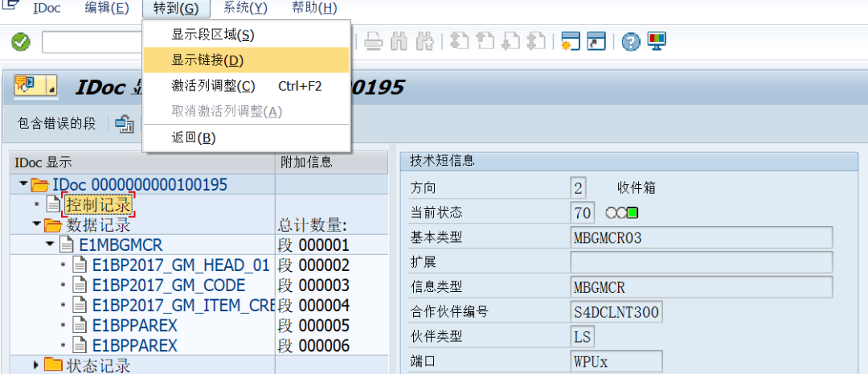The image size is (868, 374).
Task: Select the 控制记录 tree node
Action: pos(99,205)
